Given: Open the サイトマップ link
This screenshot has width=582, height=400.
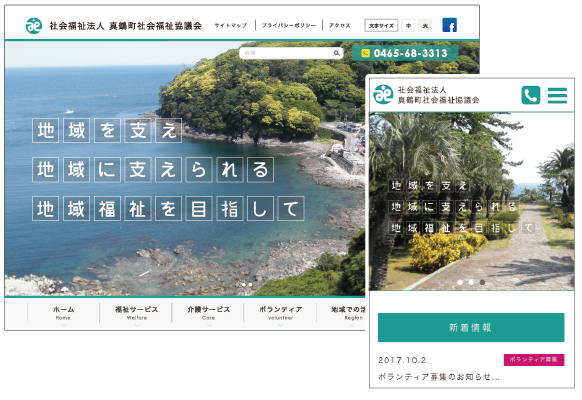Looking at the screenshot, I should point(231,25).
